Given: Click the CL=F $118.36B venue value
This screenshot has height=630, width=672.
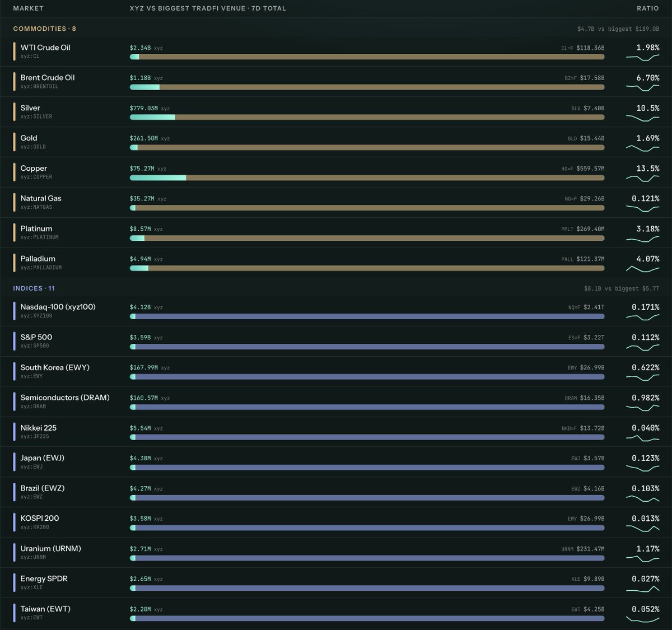Looking at the screenshot, I should point(583,48).
